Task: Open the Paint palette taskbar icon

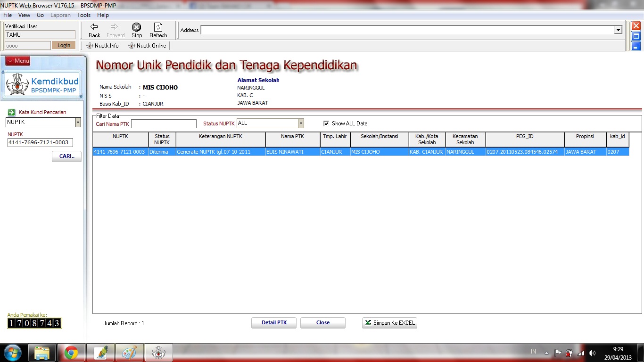Action: coord(129,353)
